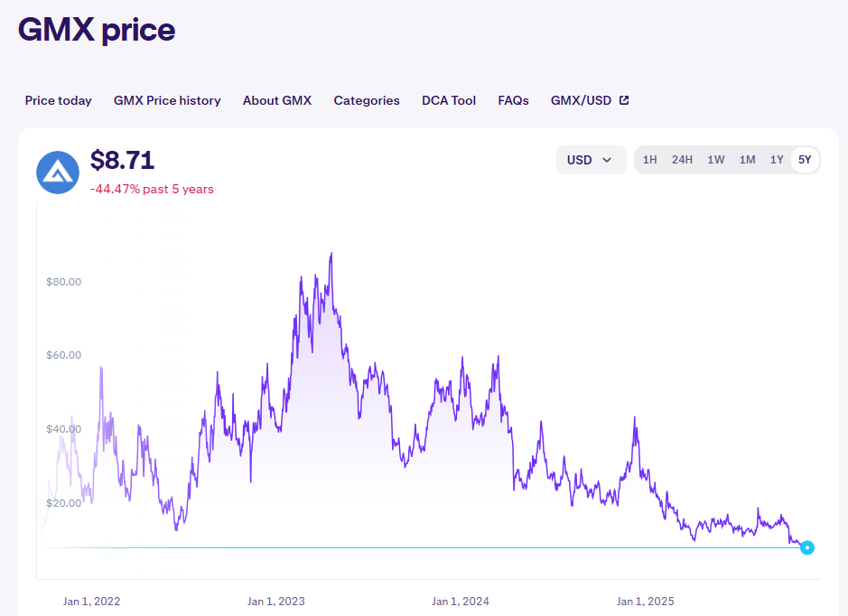Select the 1Y time range
Screen dimensions: 848x616
[x=777, y=160]
